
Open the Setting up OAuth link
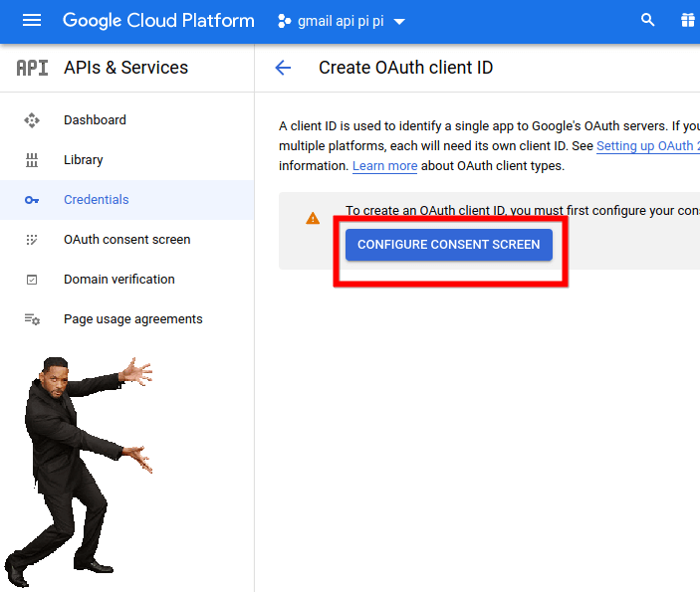(x=648, y=146)
